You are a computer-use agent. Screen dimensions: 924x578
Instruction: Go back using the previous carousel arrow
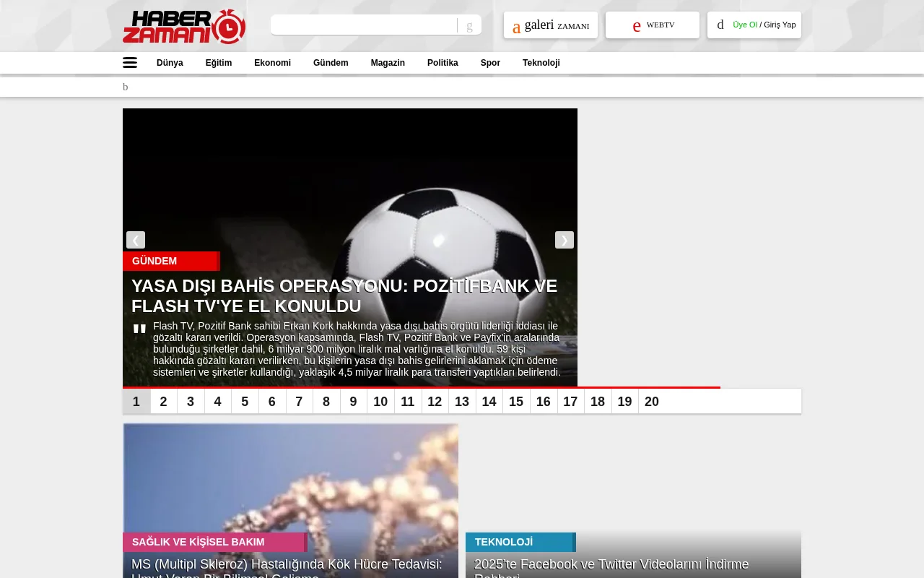click(x=136, y=240)
